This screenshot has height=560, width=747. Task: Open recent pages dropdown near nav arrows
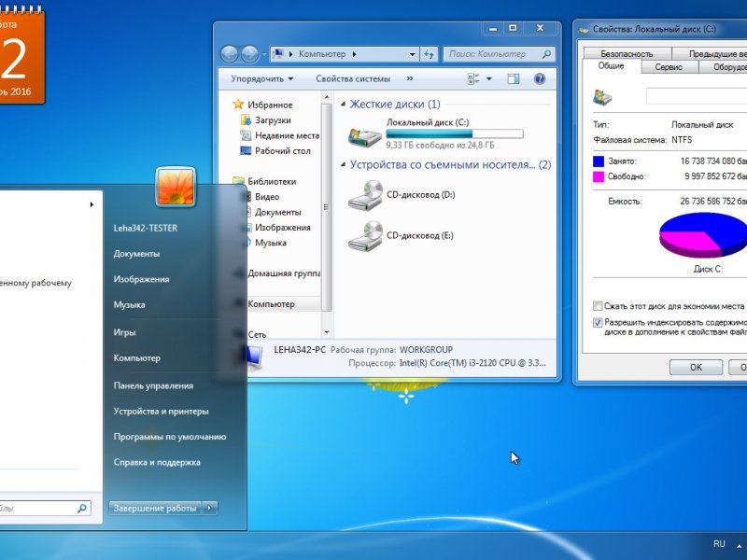click(263, 55)
